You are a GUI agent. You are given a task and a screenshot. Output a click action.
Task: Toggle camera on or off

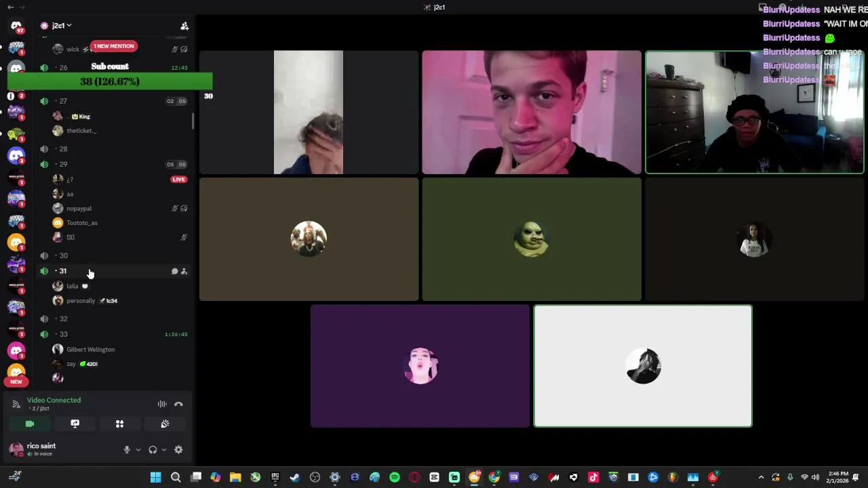[x=30, y=424]
